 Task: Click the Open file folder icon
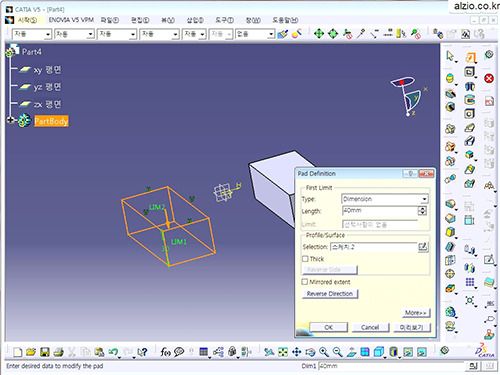[31, 352]
